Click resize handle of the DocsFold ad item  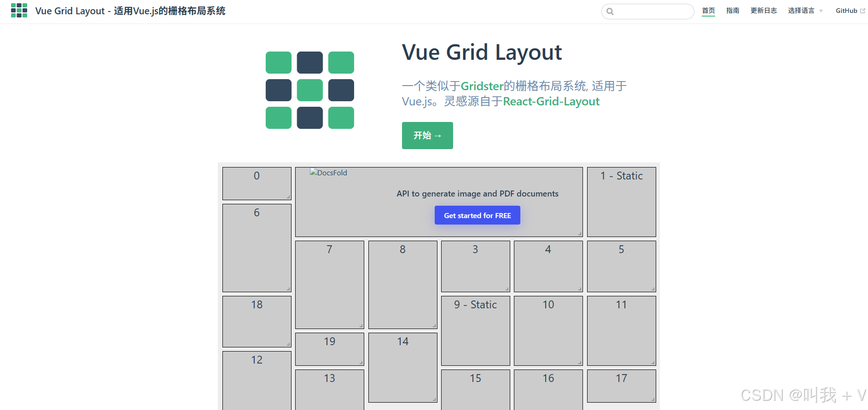click(x=580, y=234)
